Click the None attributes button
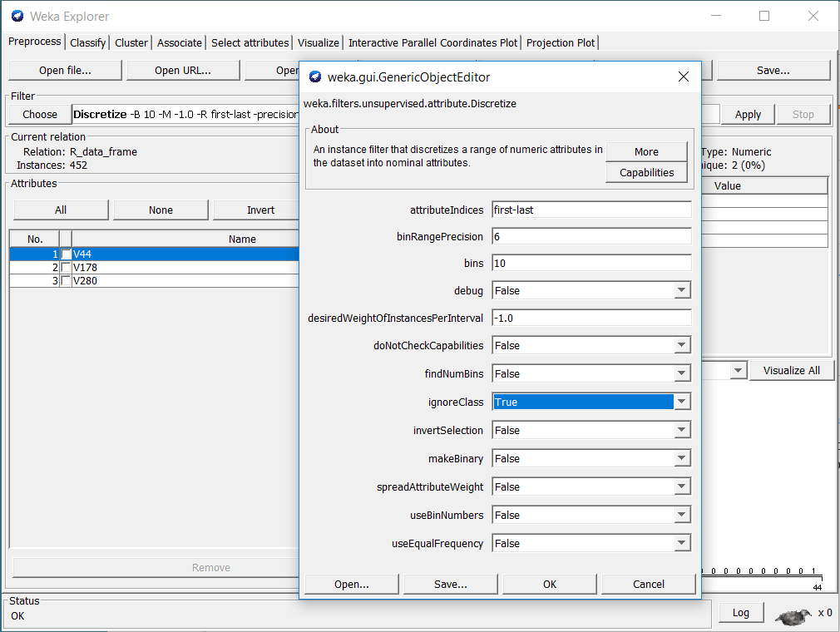Image resolution: width=840 pixels, height=632 pixels. click(161, 210)
